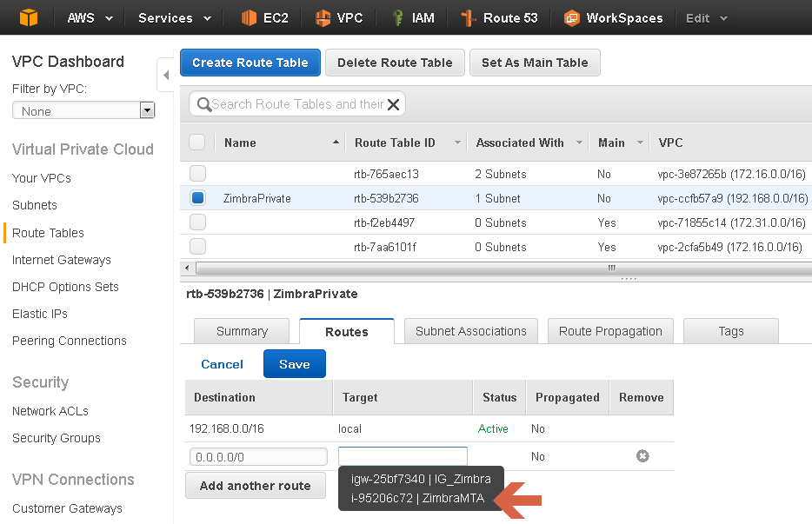Click the ZimbraPrivate name cell
Viewport: 812px width, 524px height.
point(256,198)
